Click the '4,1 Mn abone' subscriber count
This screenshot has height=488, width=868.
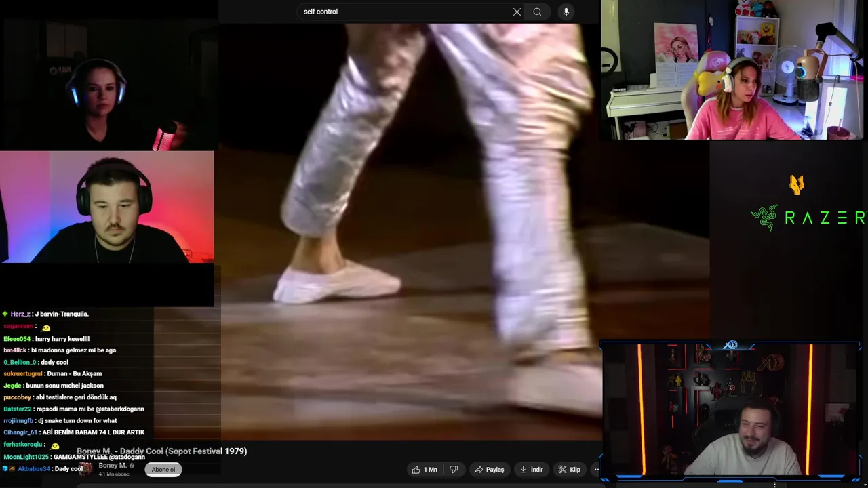113,474
